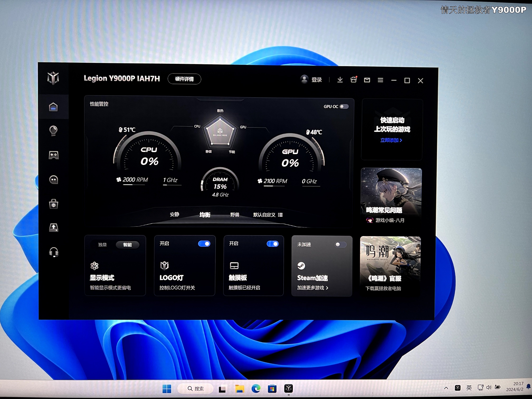Open the gift box icon with red dot
Screen dimensions: 532x399
(353, 79)
